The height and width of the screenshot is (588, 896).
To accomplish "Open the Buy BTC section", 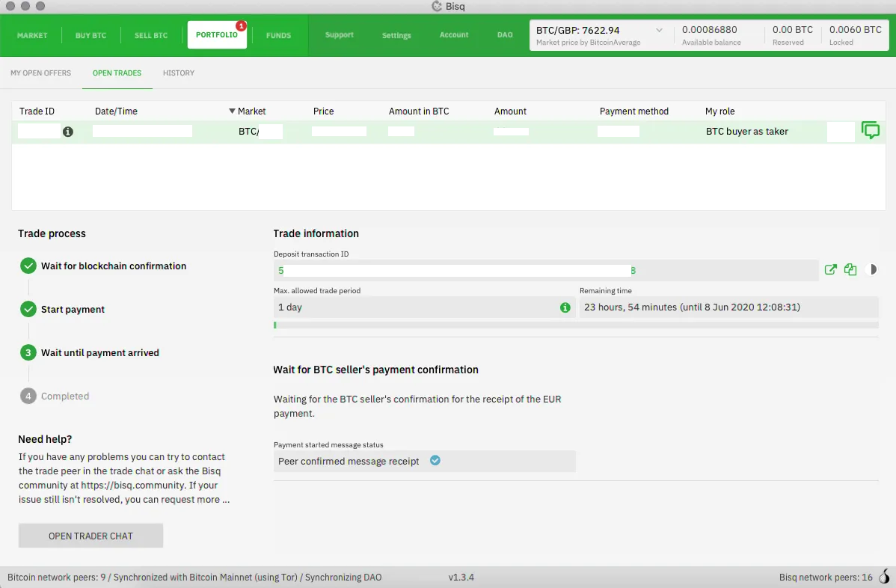I will (x=90, y=36).
